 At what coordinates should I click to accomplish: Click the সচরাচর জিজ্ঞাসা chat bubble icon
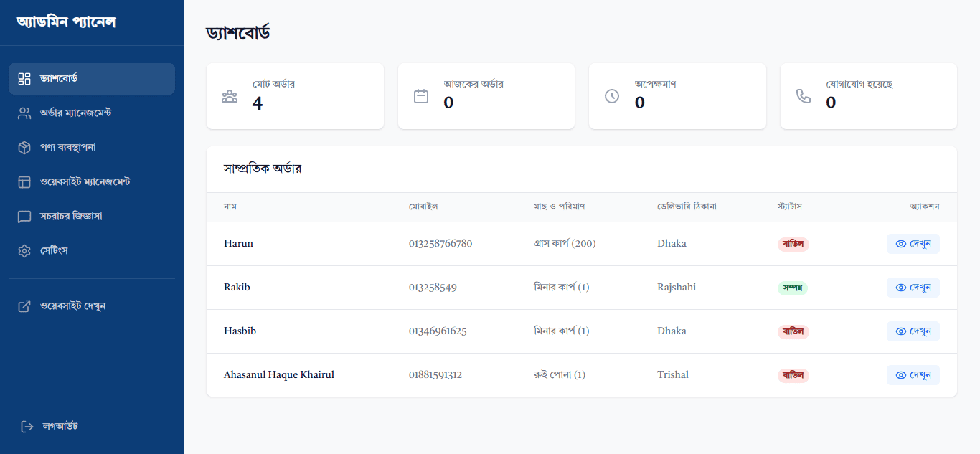[x=24, y=217]
